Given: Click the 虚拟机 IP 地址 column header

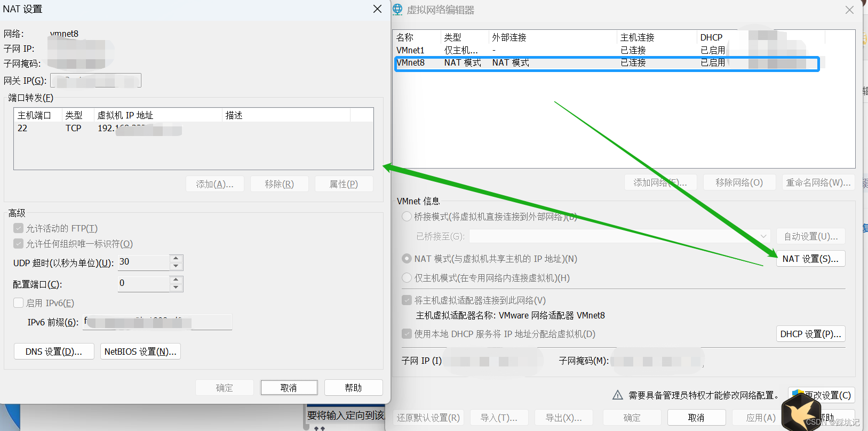Looking at the screenshot, I should (158, 115).
